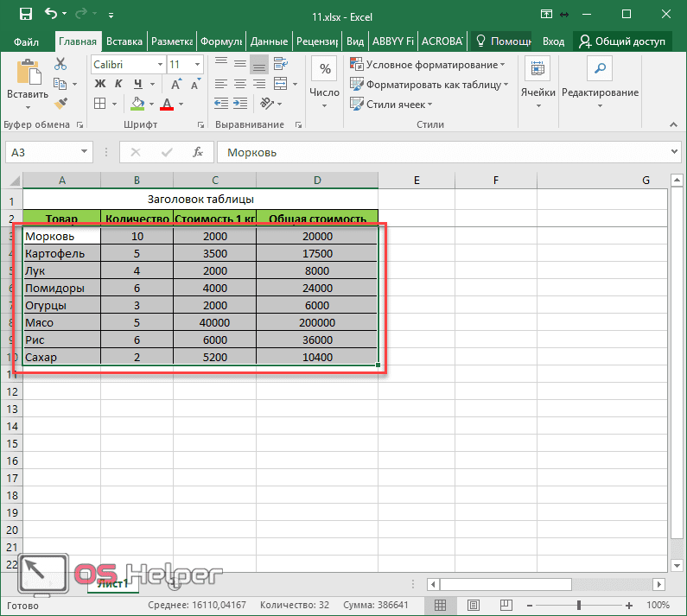Switch to Page Layout view in status bar
Image resolution: width=687 pixels, height=616 pixels.
coord(474,605)
